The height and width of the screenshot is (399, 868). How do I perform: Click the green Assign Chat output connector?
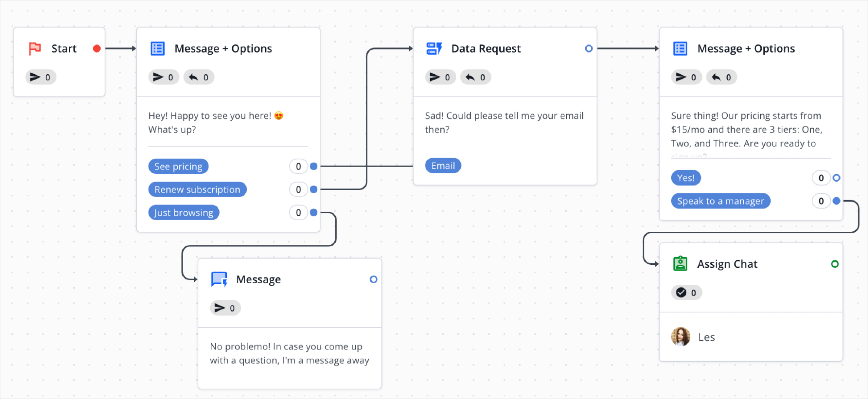835,264
